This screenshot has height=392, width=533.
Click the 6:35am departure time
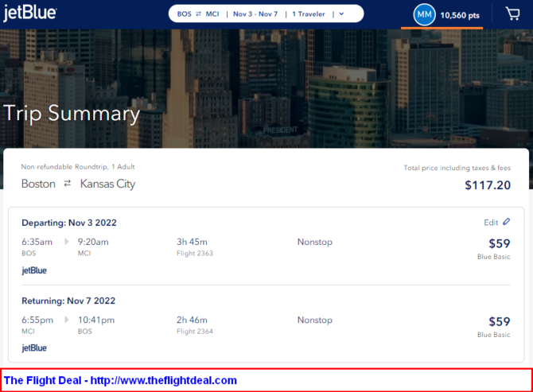37,242
